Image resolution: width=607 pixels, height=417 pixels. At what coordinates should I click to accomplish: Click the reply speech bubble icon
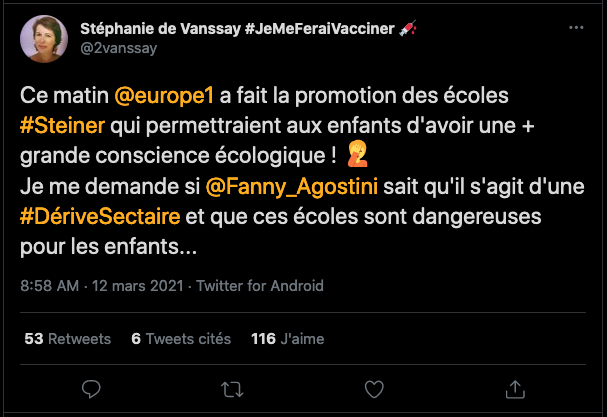click(x=90, y=388)
